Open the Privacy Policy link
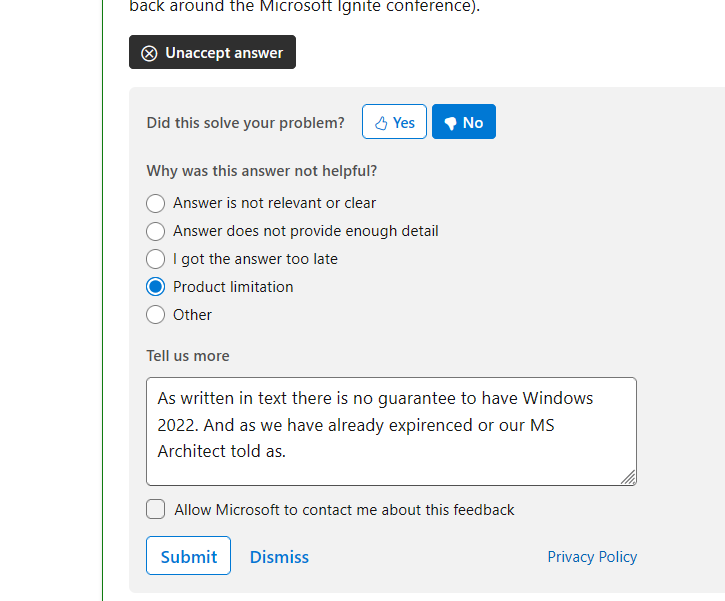The height and width of the screenshot is (601, 725). [592, 557]
